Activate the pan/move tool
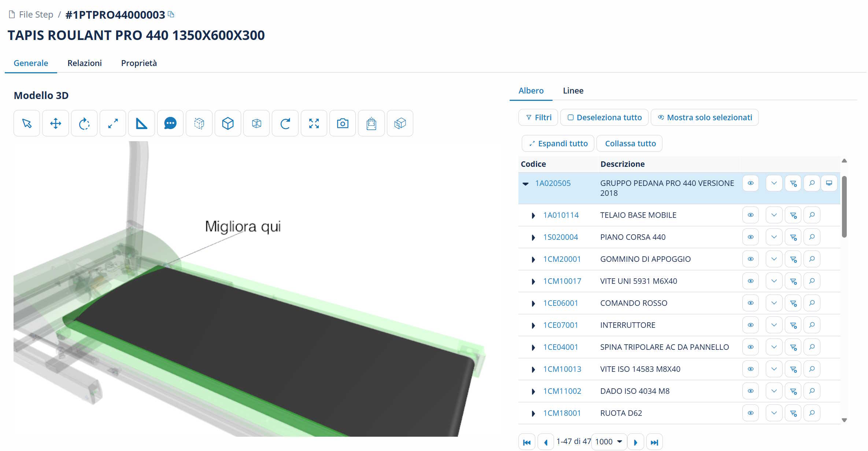 point(55,123)
